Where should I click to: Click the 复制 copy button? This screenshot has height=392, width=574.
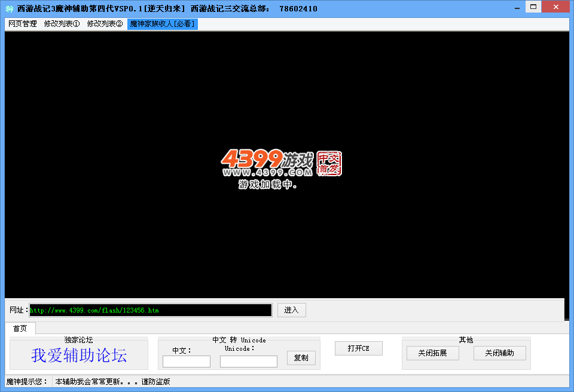[301, 357]
